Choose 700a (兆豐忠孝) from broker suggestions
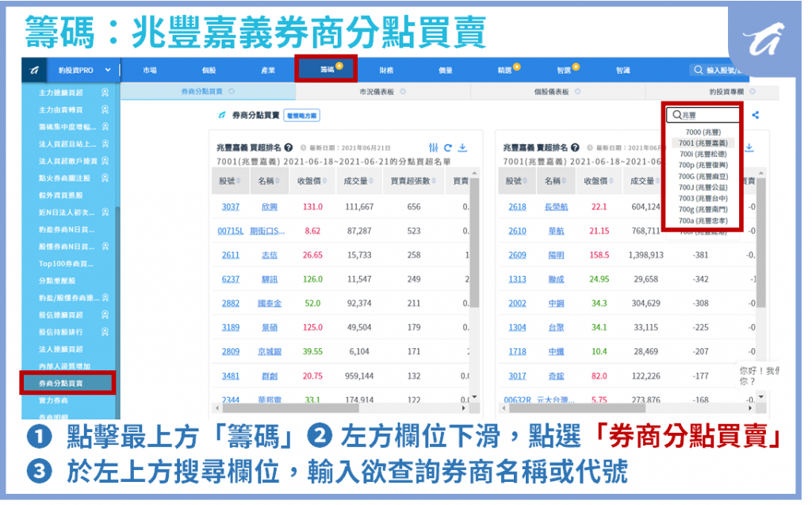 tap(703, 220)
